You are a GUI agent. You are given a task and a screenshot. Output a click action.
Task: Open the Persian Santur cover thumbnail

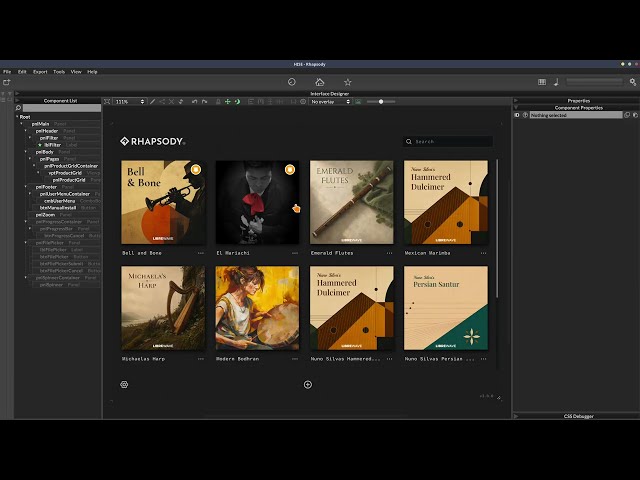tap(446, 308)
